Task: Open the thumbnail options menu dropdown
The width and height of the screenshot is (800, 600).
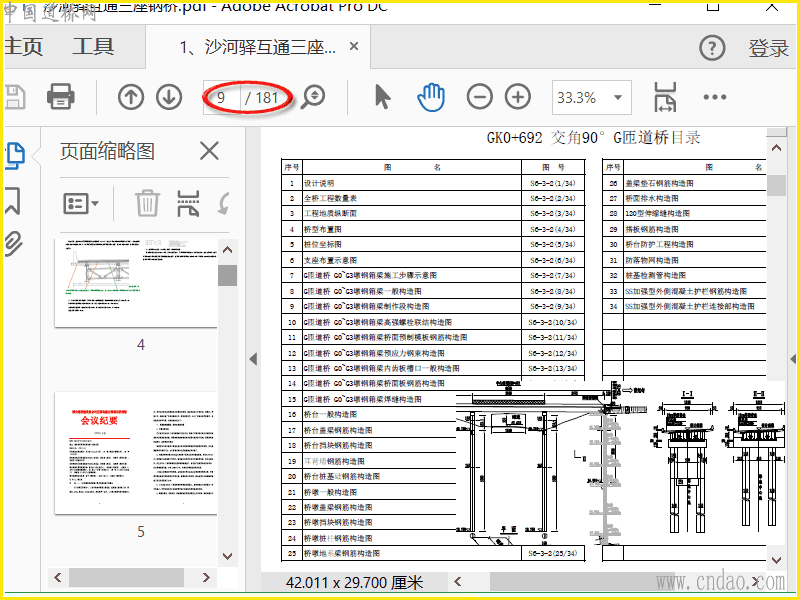Action: pos(81,204)
